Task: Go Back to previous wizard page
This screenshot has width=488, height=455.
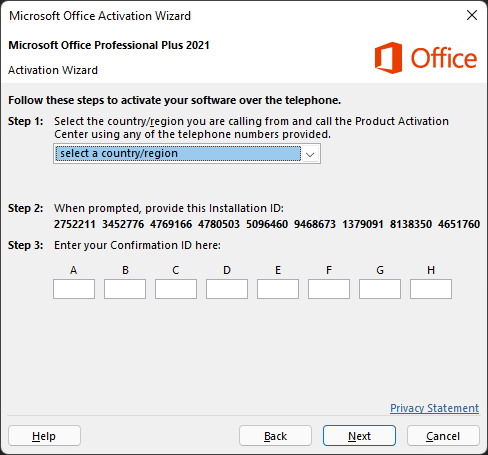Action: click(x=275, y=436)
